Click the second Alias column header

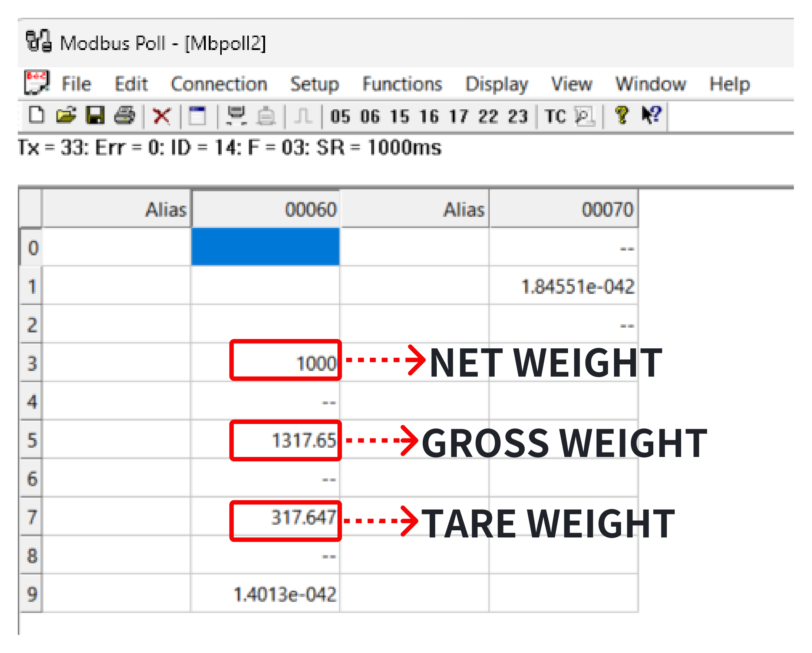[415, 209]
